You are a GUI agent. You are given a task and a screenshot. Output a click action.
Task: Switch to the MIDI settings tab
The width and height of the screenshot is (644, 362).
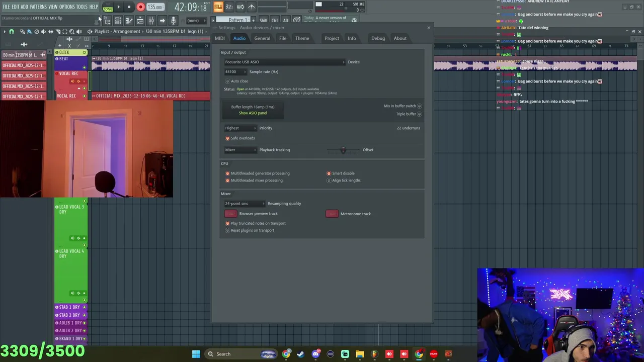[x=220, y=38]
